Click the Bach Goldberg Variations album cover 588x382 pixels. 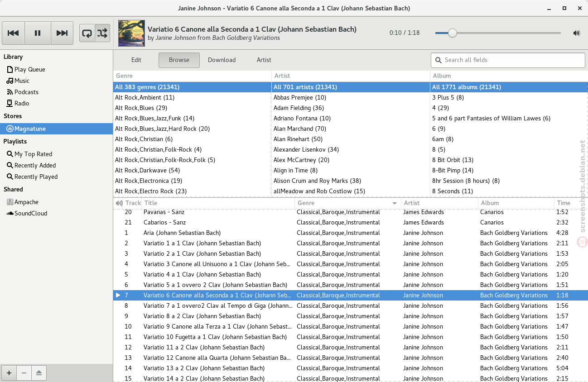tap(131, 33)
